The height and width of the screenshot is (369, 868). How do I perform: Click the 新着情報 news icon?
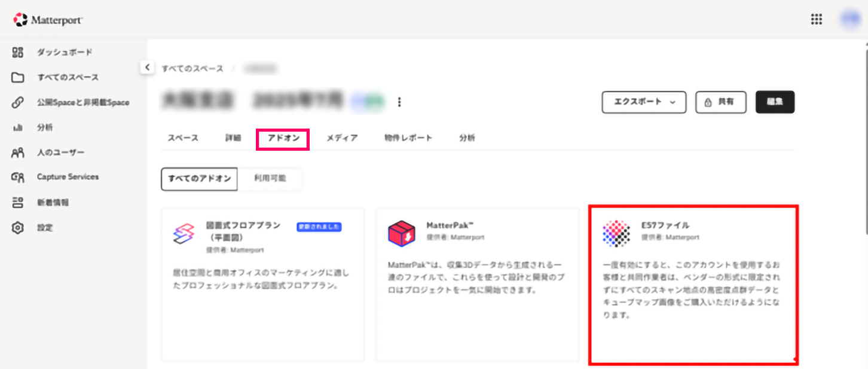click(17, 202)
